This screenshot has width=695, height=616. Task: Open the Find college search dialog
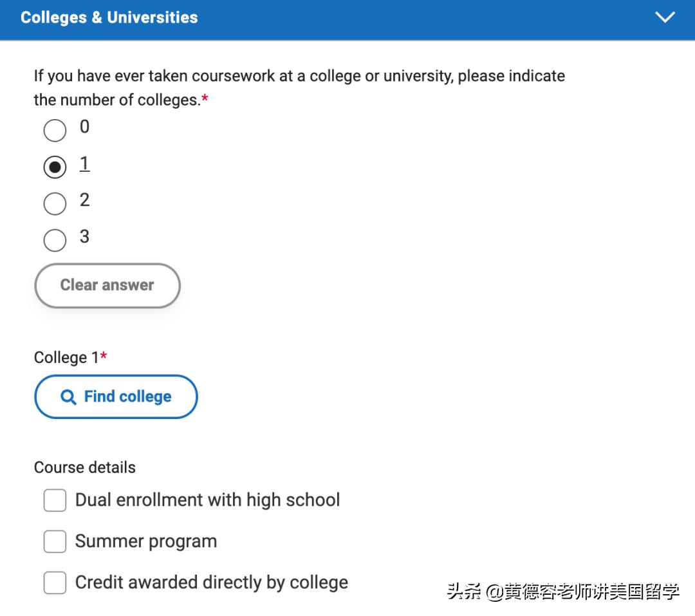point(116,397)
